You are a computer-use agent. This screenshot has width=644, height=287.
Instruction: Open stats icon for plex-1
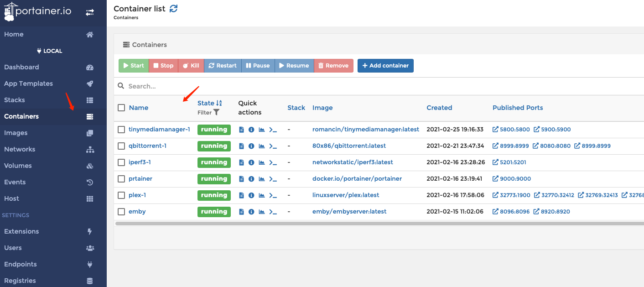(262, 195)
